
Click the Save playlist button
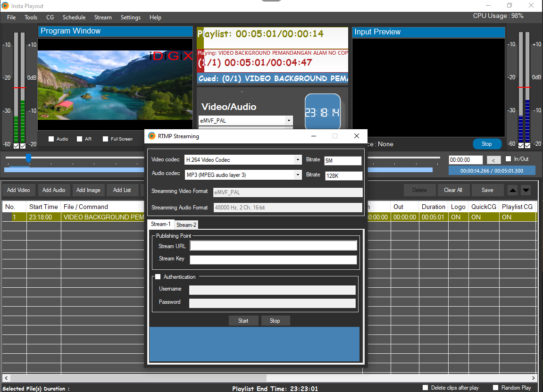[487, 190]
